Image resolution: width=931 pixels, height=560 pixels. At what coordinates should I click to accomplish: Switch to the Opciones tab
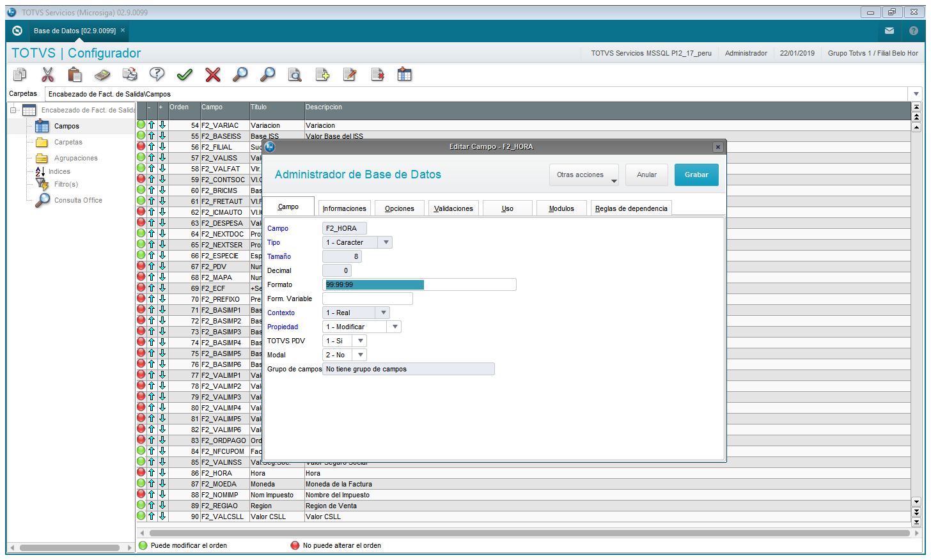pyautogui.click(x=400, y=208)
